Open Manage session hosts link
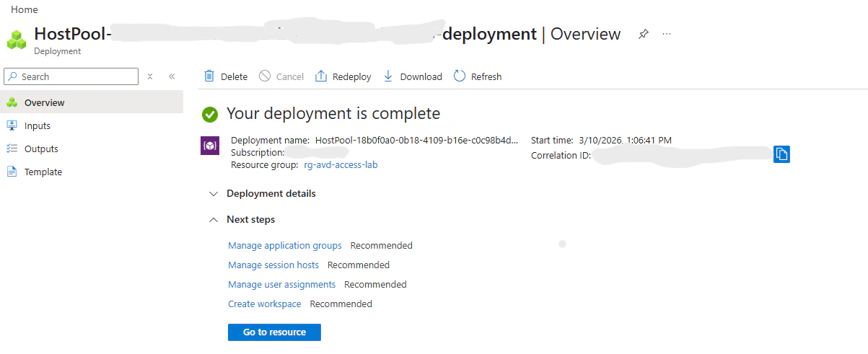Screen dimensions: 868x354 (273, 265)
